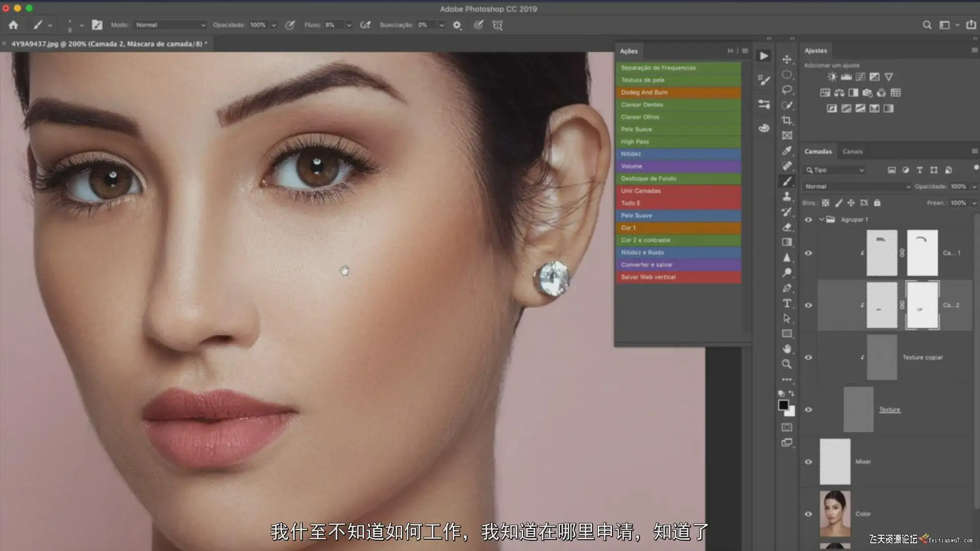
Task: Select the Eyedropper tool
Action: [x=787, y=151]
